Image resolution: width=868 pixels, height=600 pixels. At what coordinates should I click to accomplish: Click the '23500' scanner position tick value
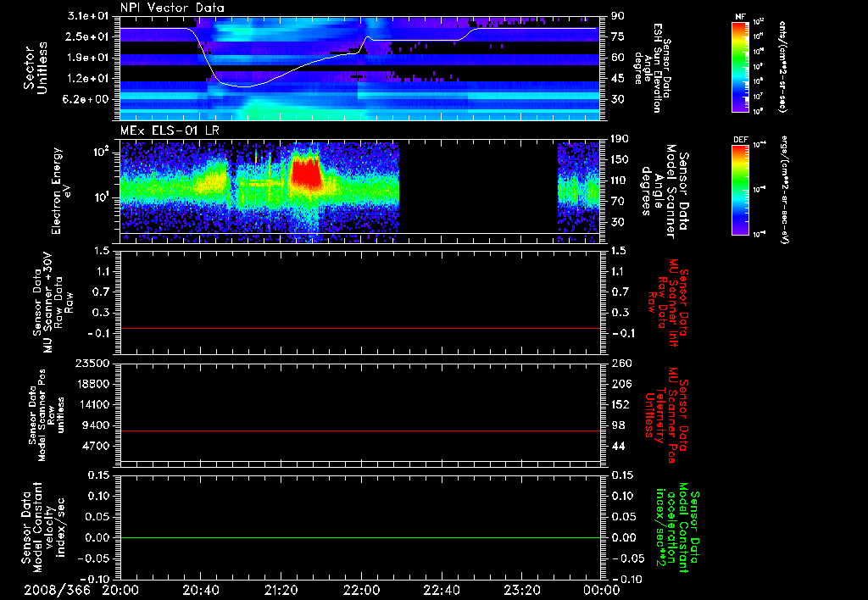(92, 364)
